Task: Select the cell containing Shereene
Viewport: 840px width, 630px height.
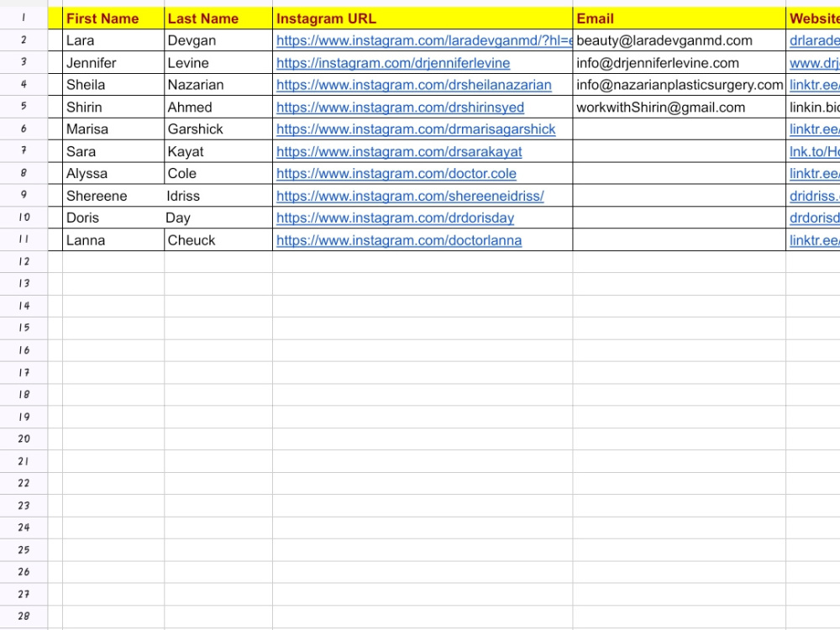Action: coord(113,197)
